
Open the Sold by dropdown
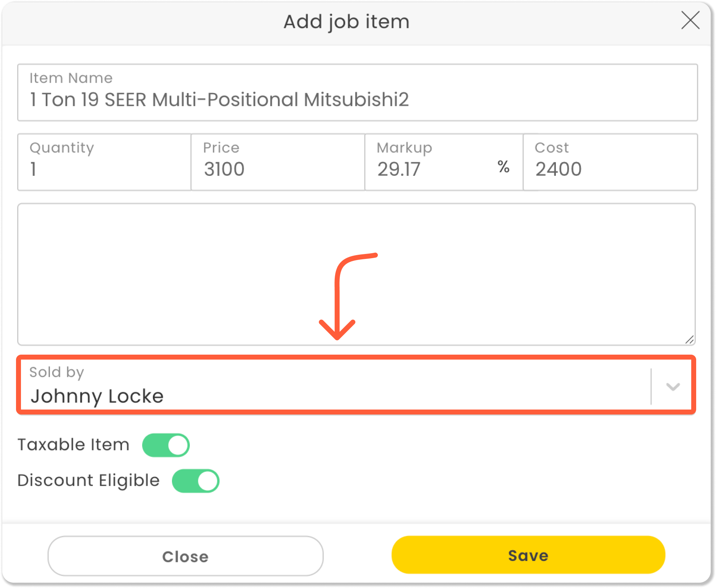336,385
